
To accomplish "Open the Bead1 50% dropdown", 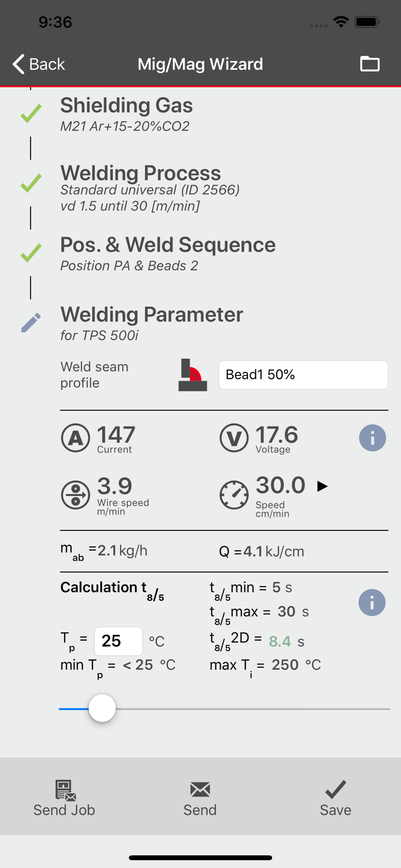I will [303, 375].
